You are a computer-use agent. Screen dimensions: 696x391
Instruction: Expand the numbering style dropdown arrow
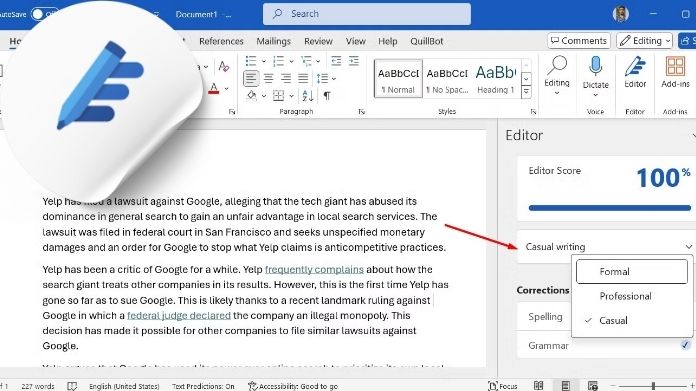point(291,61)
